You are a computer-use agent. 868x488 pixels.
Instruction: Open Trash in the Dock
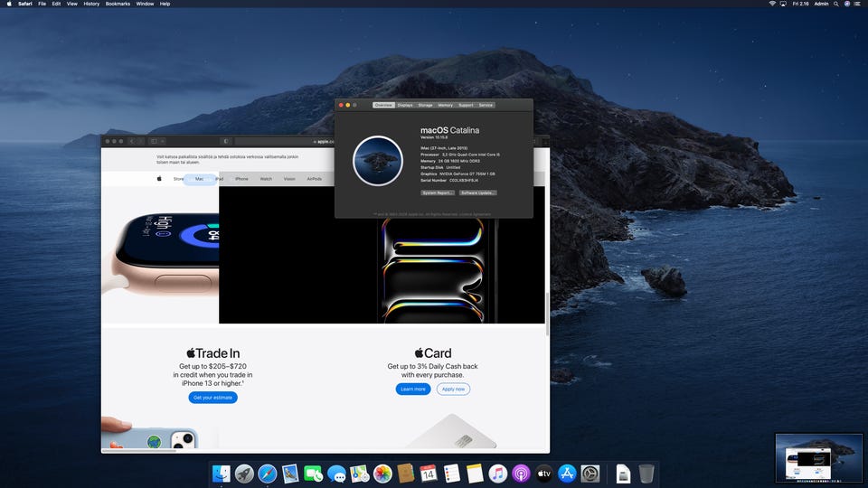coord(646,474)
